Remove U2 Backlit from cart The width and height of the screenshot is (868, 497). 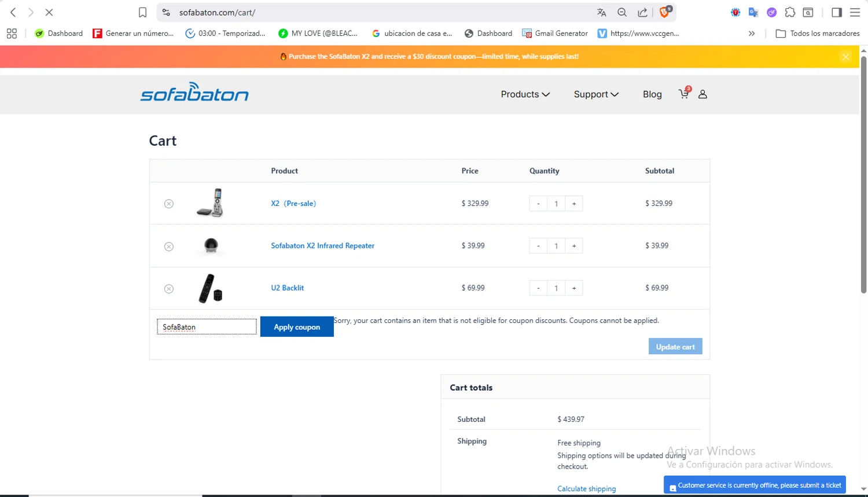pyautogui.click(x=168, y=289)
